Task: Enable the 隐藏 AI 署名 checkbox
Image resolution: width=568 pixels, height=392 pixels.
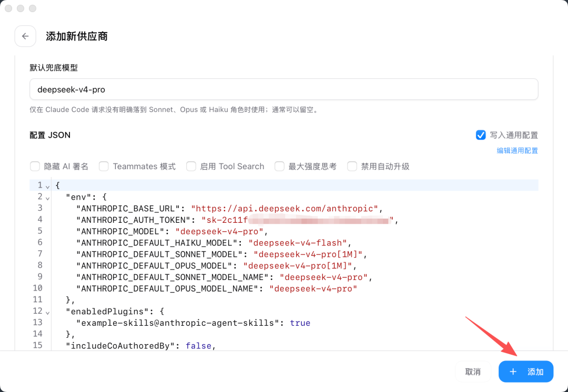Action: coord(35,167)
